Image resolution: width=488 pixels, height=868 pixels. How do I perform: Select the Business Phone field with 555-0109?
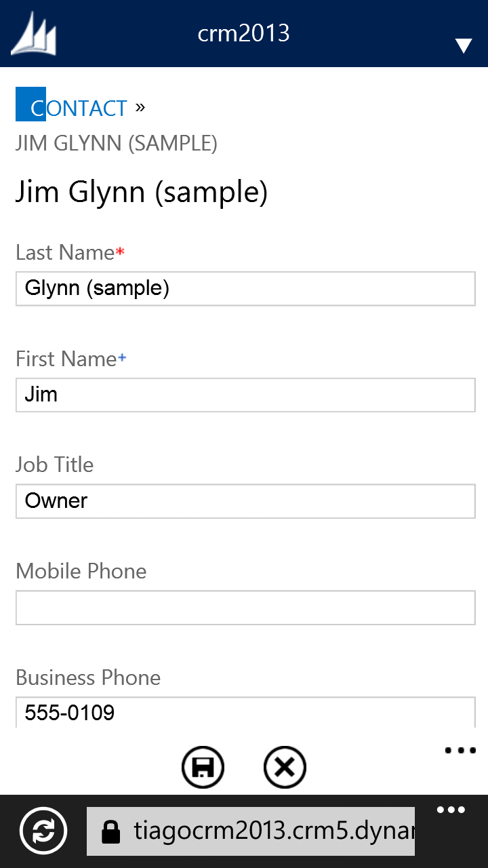pos(245,712)
